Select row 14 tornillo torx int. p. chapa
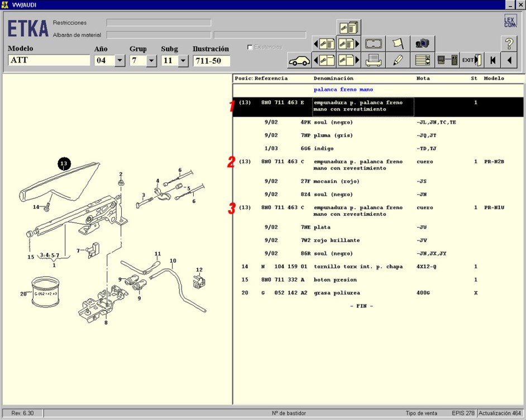526x420 pixels. click(x=378, y=267)
